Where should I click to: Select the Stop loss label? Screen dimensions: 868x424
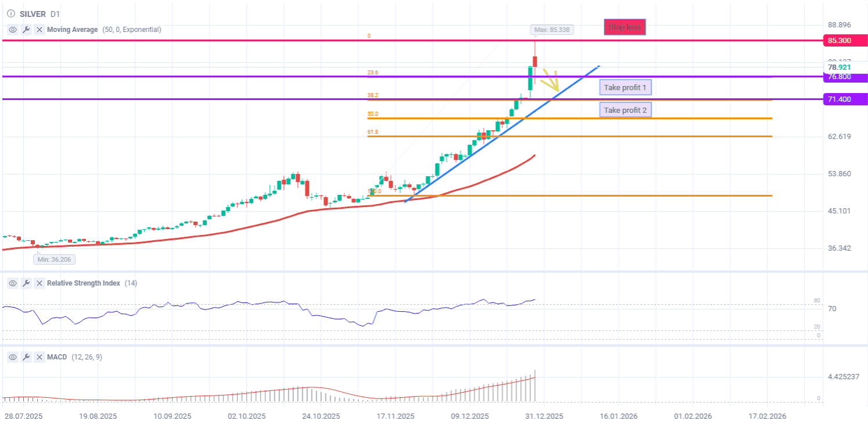625,27
